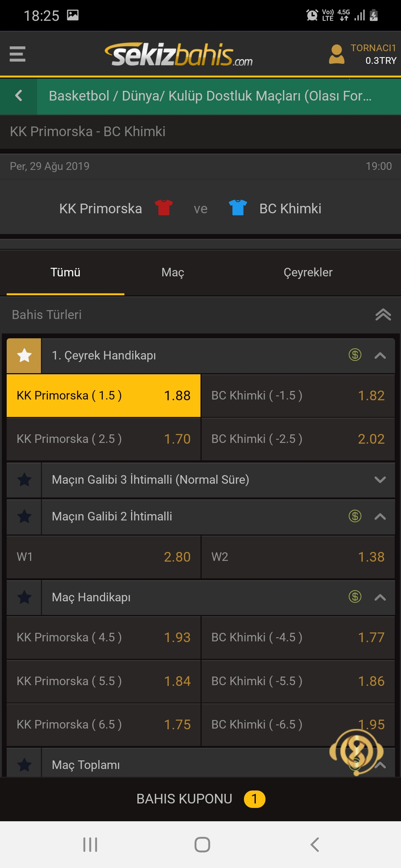Switch to the Maç tab

173,272
